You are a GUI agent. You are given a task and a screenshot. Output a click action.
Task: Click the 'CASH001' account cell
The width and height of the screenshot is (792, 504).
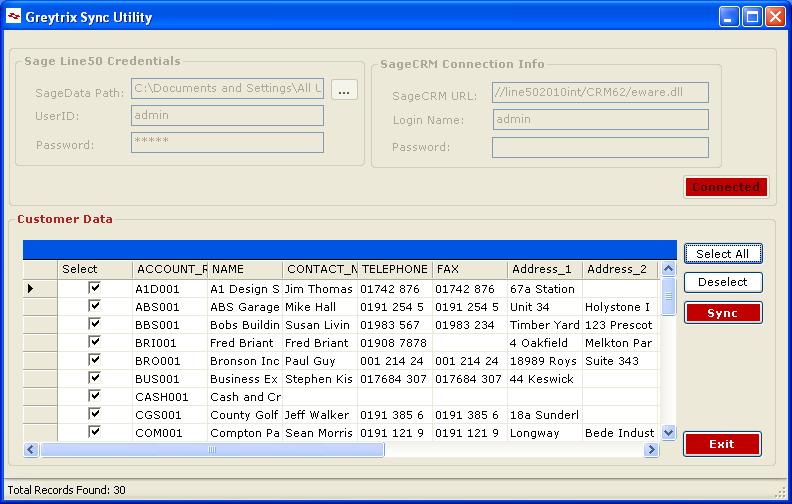tap(170, 397)
